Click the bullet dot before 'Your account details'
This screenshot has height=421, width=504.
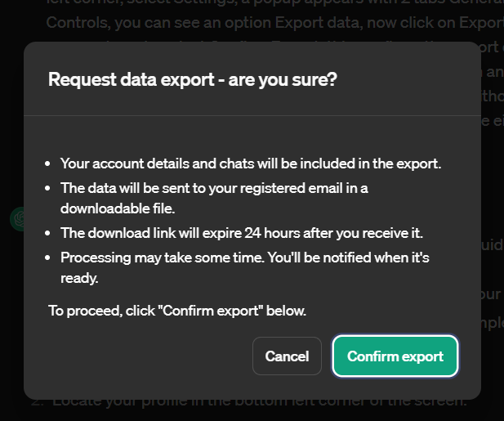(x=47, y=163)
